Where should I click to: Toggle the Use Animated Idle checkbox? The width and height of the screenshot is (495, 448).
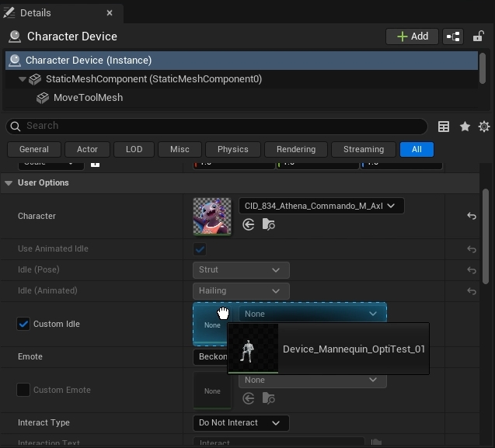point(200,249)
